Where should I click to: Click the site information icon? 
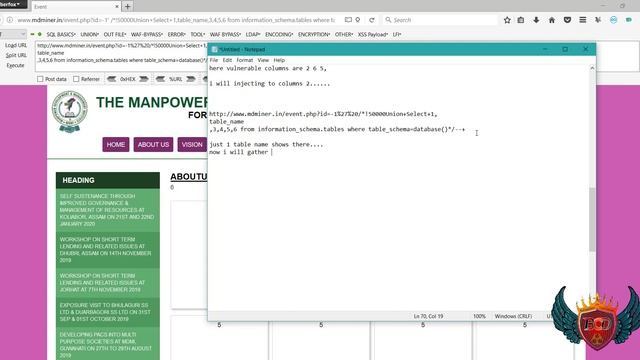tap(10, 20)
